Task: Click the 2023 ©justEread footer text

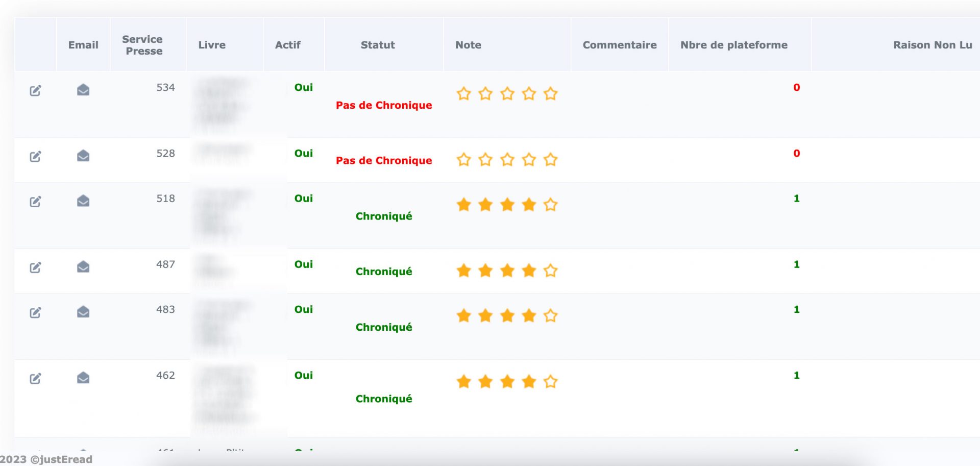Action: (x=46, y=459)
